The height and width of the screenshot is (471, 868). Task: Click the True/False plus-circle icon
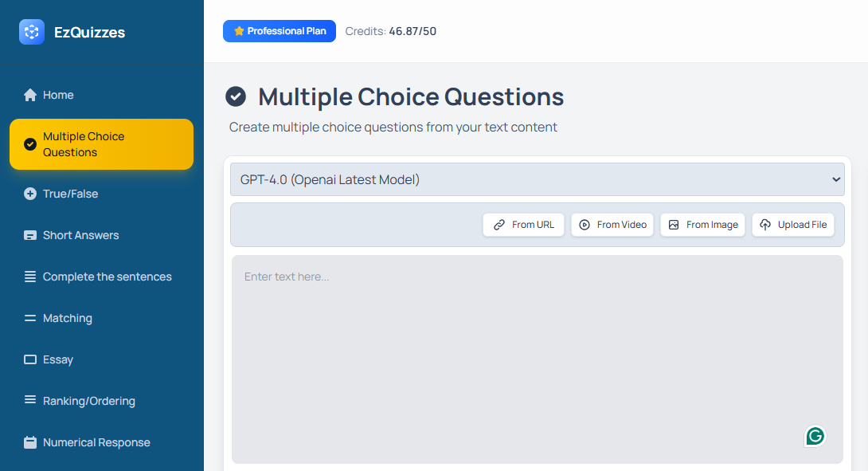tap(30, 194)
